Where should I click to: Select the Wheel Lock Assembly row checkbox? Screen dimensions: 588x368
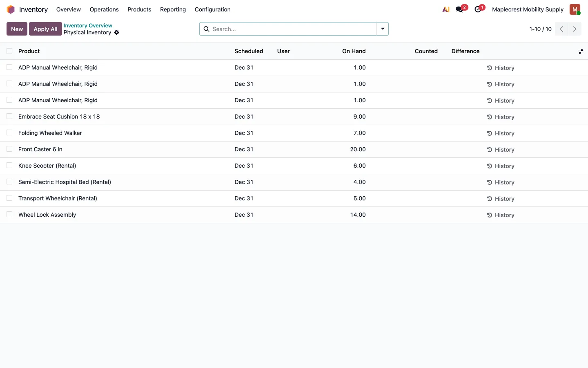[x=9, y=215]
